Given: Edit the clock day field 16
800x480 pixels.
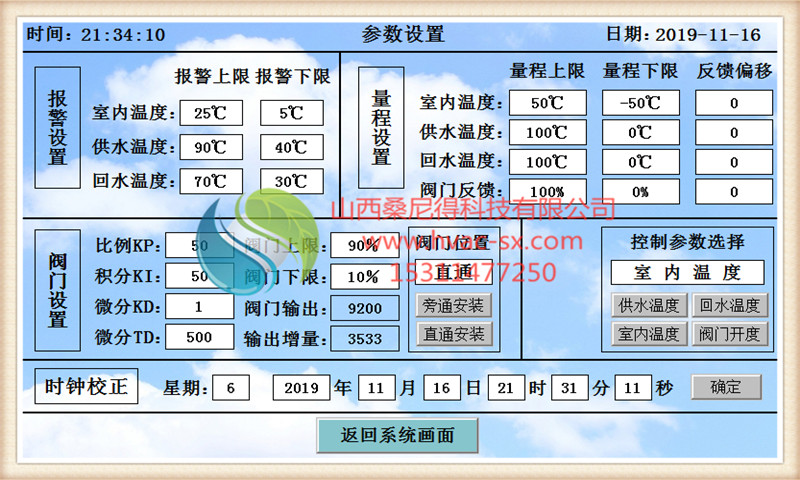Looking at the screenshot, I should tap(441, 388).
